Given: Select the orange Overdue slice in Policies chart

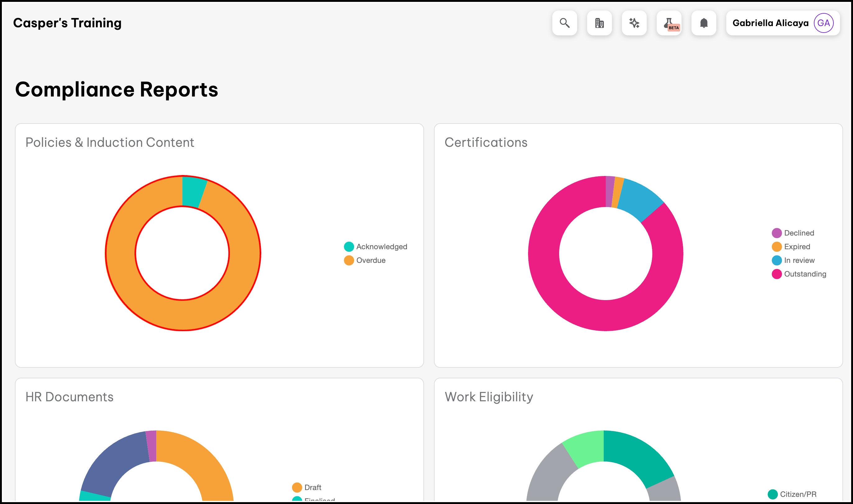Looking at the screenshot, I should pos(183,315).
